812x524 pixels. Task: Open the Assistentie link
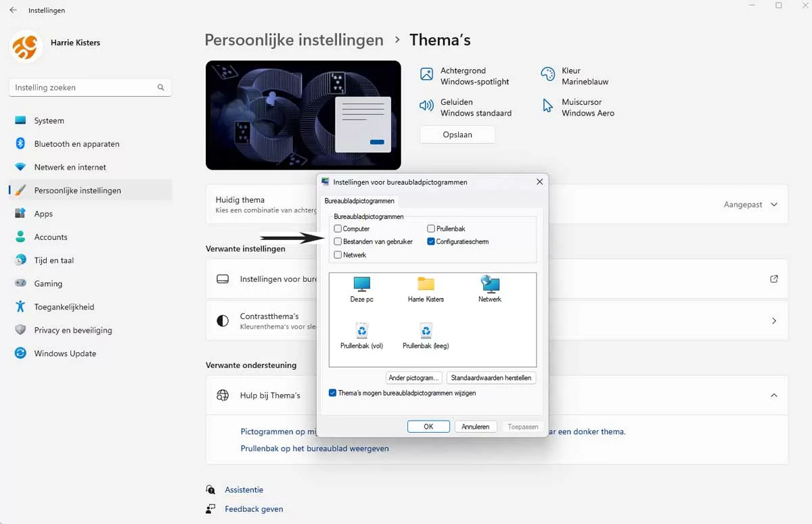point(244,490)
